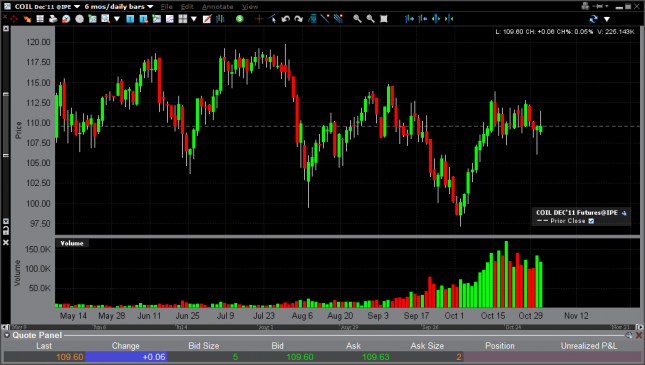Click the green and blue bars chart icon
The image size is (645, 365).
click(x=220, y=19)
